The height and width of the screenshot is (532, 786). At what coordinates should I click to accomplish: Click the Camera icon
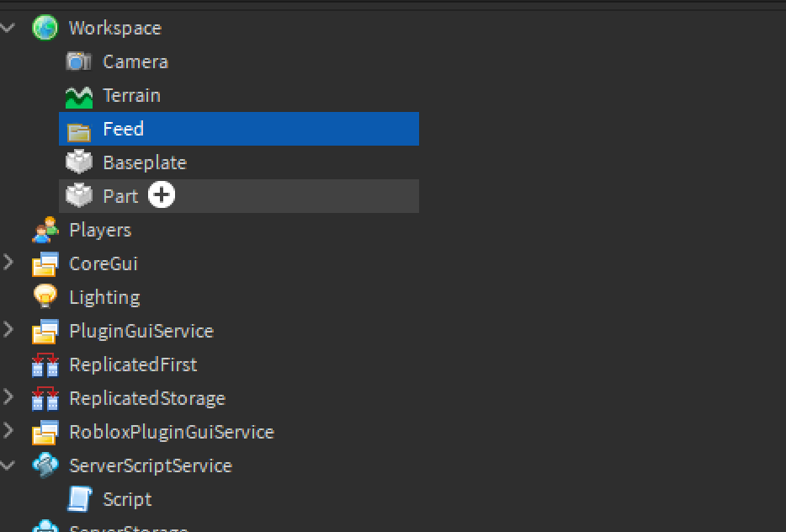79,61
